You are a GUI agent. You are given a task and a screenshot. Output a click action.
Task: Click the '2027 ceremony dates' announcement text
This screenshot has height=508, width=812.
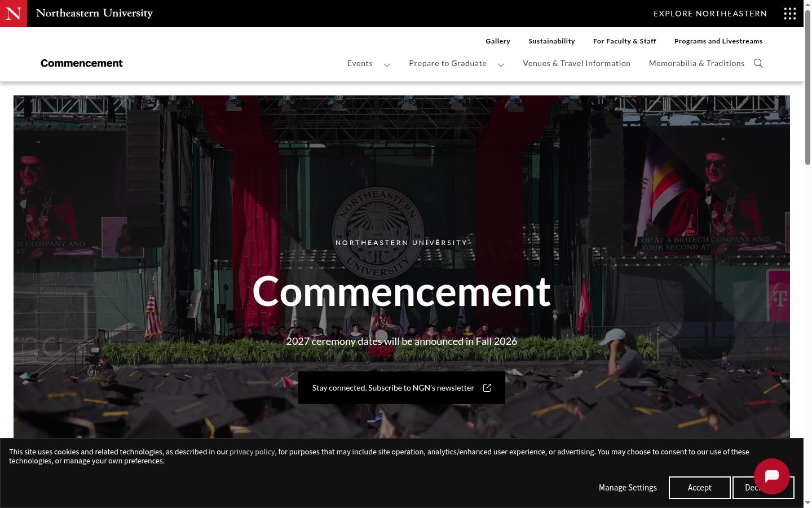point(401,341)
